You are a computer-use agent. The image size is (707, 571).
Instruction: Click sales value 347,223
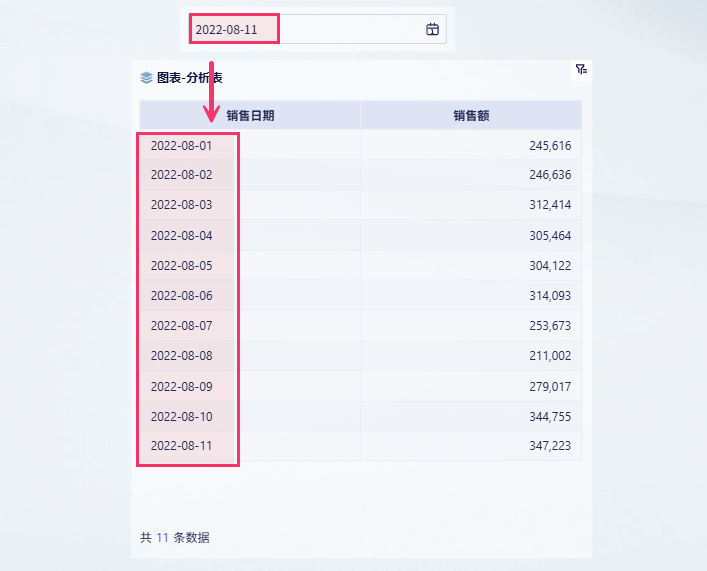(x=550, y=446)
